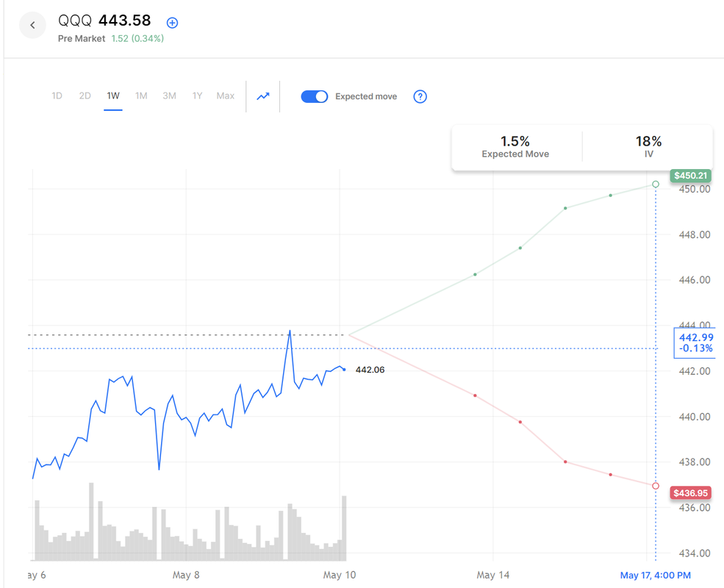This screenshot has height=588, width=724.
Task: Switch to the 1Y timeframe tab
Action: click(197, 96)
